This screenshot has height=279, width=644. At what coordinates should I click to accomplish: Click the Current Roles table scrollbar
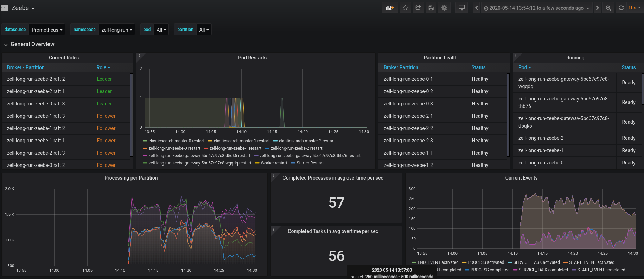(132, 115)
